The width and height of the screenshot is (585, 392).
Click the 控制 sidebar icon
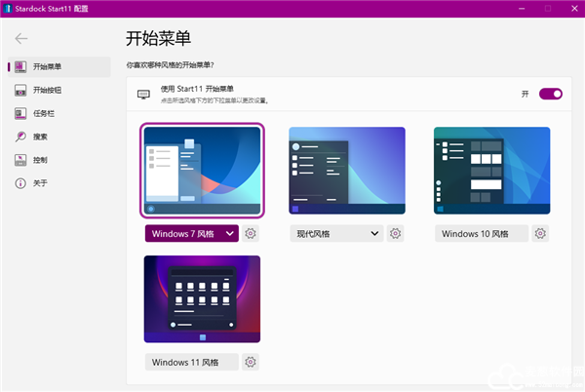coord(20,160)
